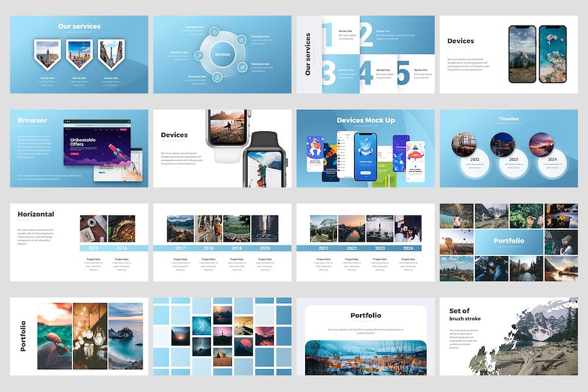The height and width of the screenshot is (392, 588).
Task: Click the rocket icon on the Services diagram
Action: pos(241,67)
